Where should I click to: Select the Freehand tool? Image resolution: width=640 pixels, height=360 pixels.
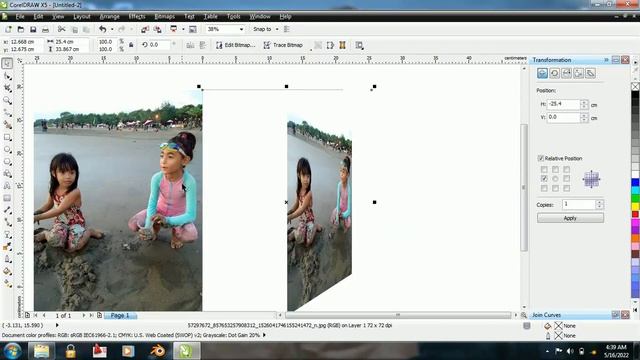click(7, 113)
